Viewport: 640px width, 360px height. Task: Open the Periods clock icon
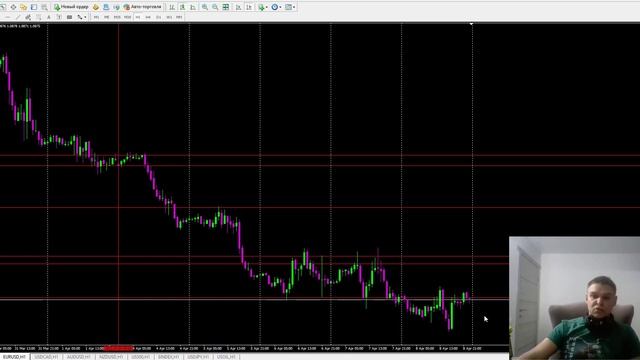pyautogui.click(x=275, y=7)
